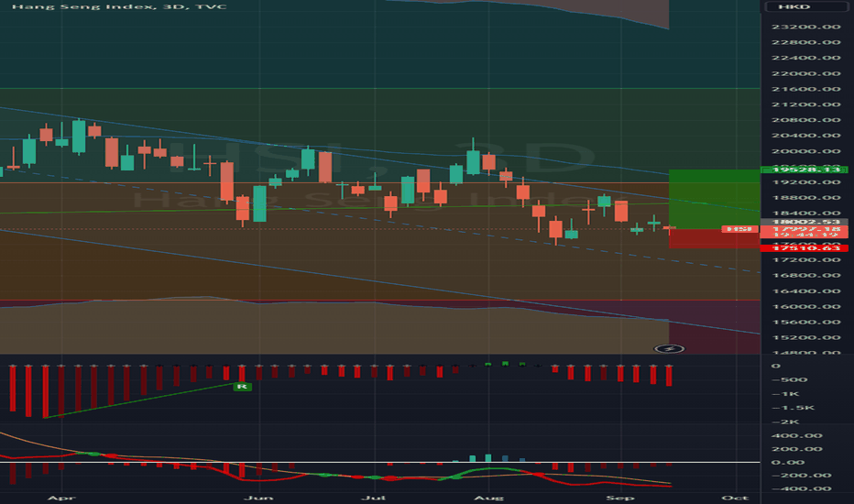This screenshot has height=504, width=854.
Task: Click the 23200.00 price axis value
Action: 805,27
